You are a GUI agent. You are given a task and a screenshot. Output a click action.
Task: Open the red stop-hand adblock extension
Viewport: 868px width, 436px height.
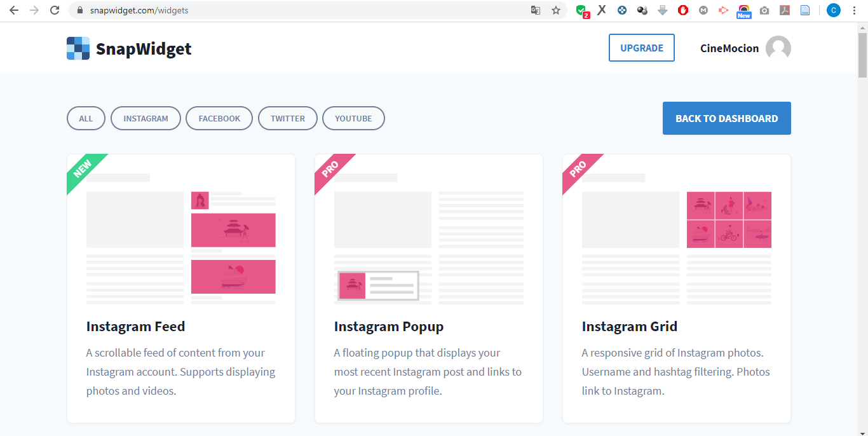pyautogui.click(x=683, y=10)
